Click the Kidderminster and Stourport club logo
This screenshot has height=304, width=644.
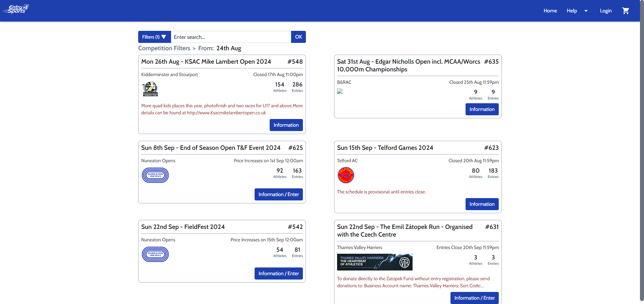click(150, 89)
